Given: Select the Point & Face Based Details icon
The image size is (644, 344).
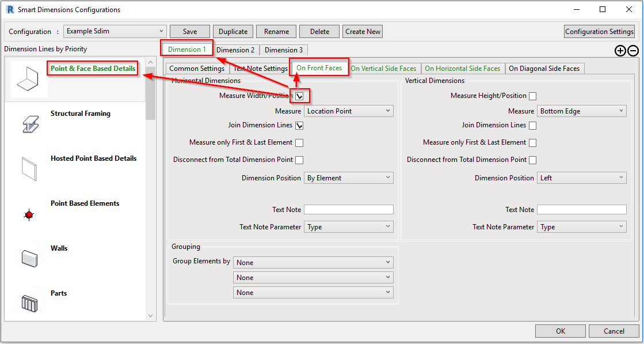Looking at the screenshot, I should pos(29,80).
